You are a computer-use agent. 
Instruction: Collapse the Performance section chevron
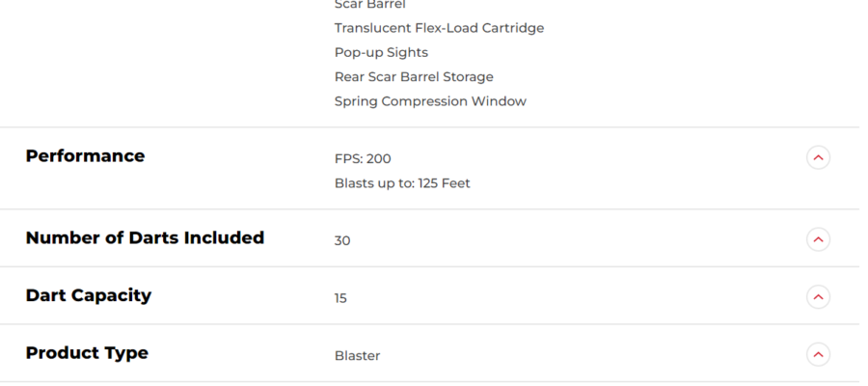coord(818,157)
